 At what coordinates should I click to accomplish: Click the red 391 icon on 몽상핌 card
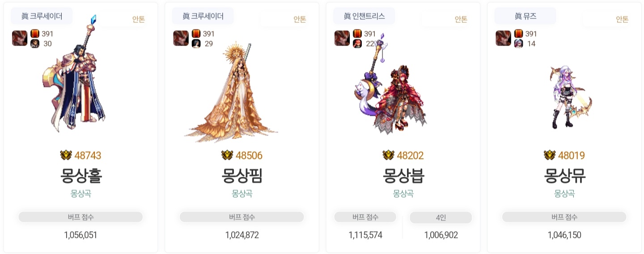point(196,33)
